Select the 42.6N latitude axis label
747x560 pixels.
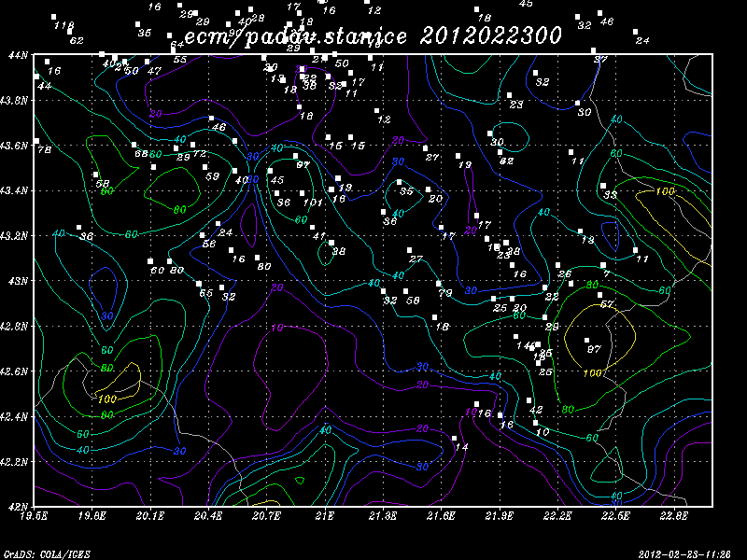point(14,371)
